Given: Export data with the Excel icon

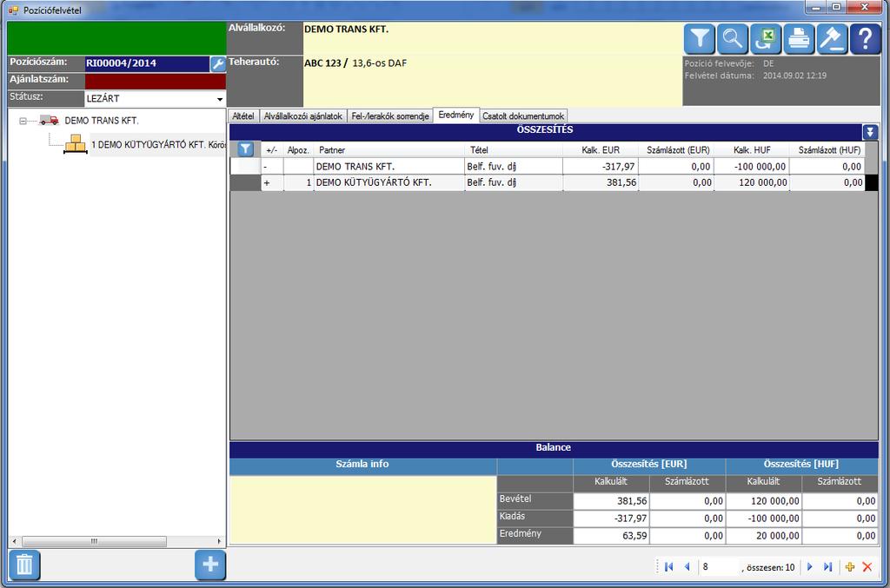Looking at the screenshot, I should click(x=766, y=39).
